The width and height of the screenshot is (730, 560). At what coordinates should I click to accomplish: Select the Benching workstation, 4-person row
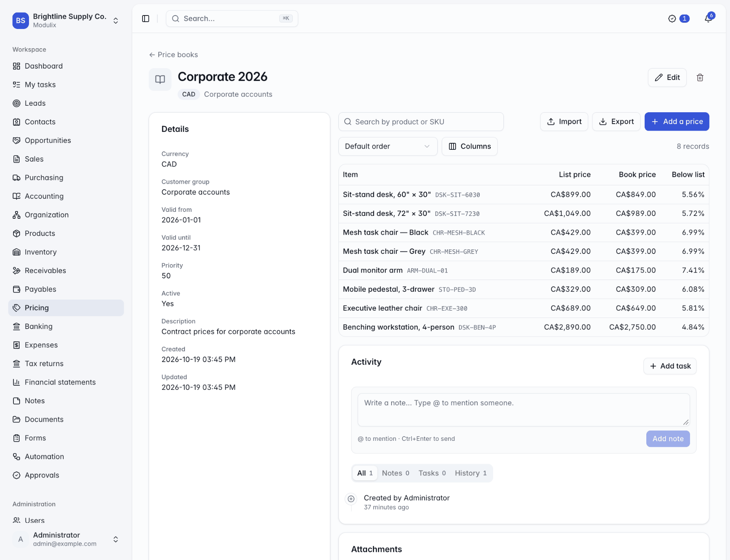[524, 327]
